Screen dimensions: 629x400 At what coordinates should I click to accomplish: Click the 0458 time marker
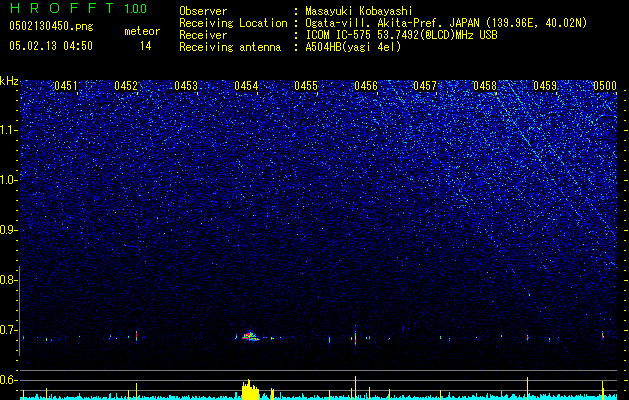tap(485, 86)
